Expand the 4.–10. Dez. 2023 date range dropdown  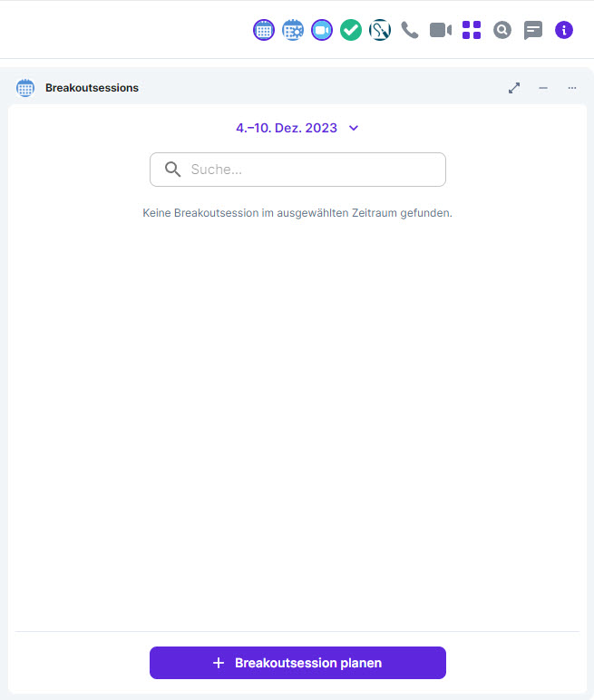297,128
